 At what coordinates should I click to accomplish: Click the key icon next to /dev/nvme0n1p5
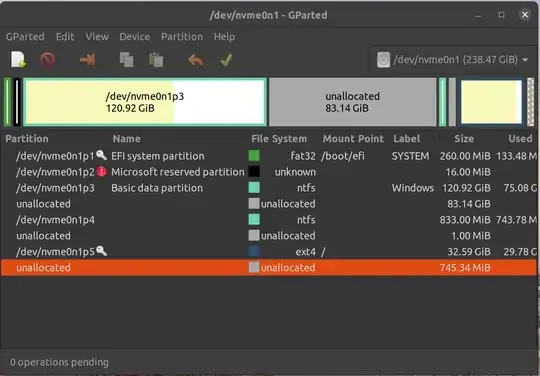101,251
